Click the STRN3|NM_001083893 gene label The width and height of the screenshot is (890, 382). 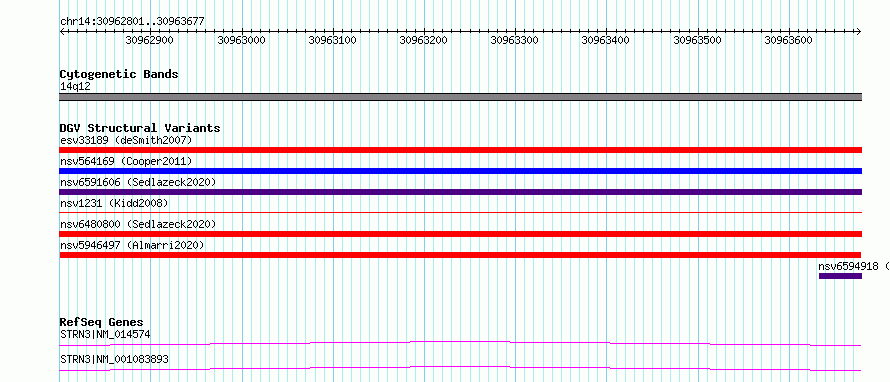click(x=114, y=360)
